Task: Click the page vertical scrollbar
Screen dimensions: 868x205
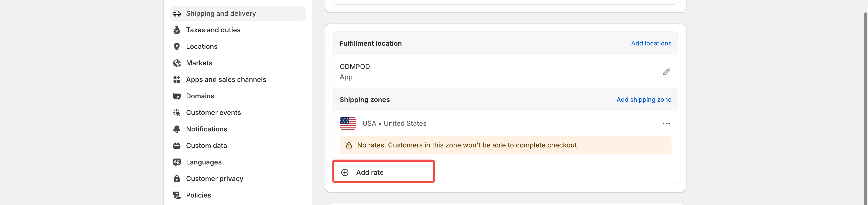Action: pos(865,101)
